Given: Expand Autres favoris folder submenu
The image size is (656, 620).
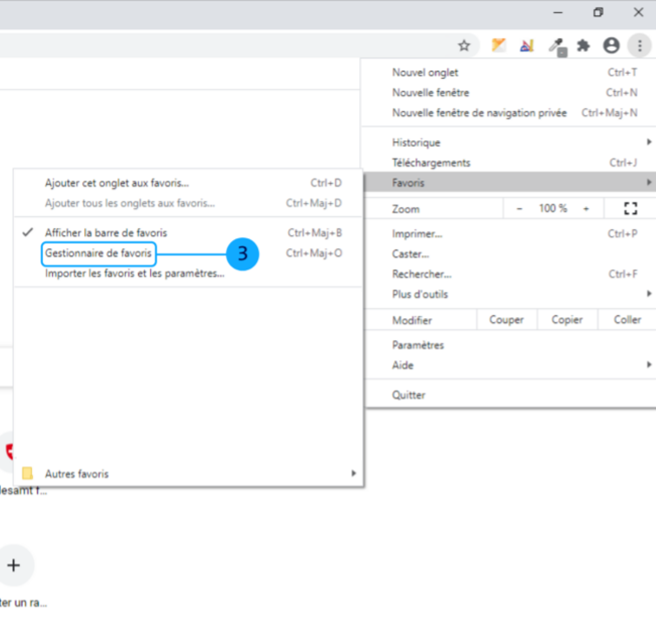Looking at the screenshot, I should coord(352,473).
